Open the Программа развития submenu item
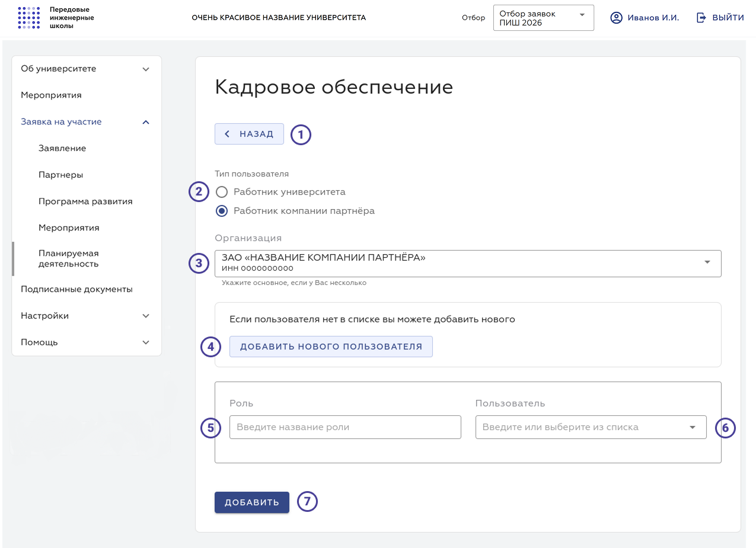Image resolution: width=756 pixels, height=548 pixels. tap(85, 201)
